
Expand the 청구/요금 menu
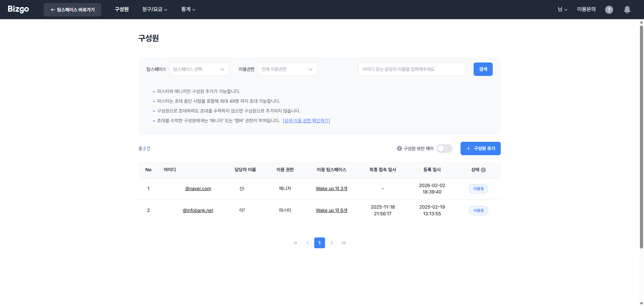[155, 9]
